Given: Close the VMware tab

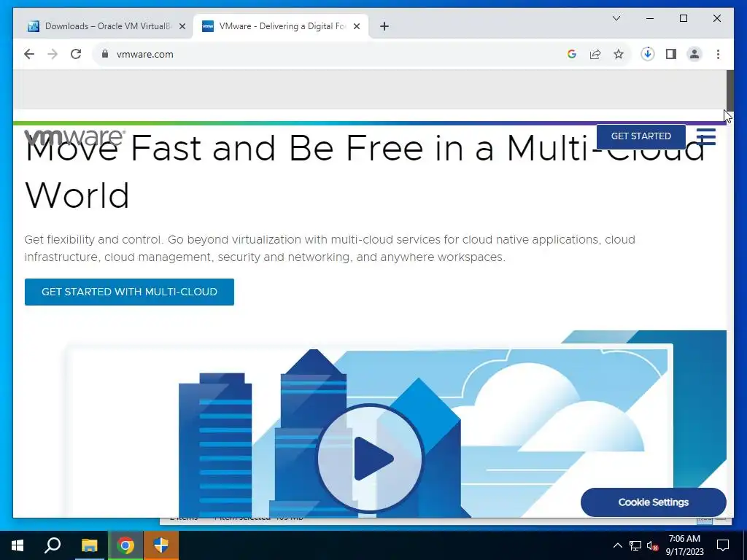Looking at the screenshot, I should 356,26.
